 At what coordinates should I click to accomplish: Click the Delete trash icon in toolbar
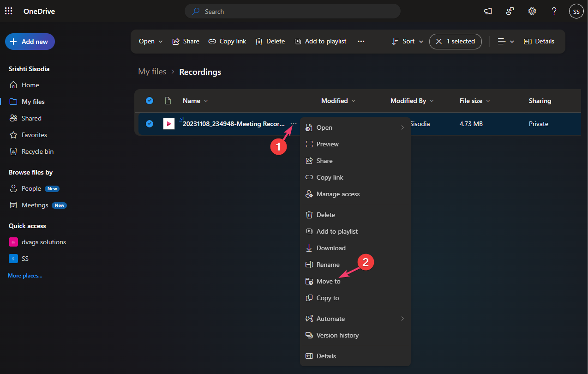tap(270, 41)
